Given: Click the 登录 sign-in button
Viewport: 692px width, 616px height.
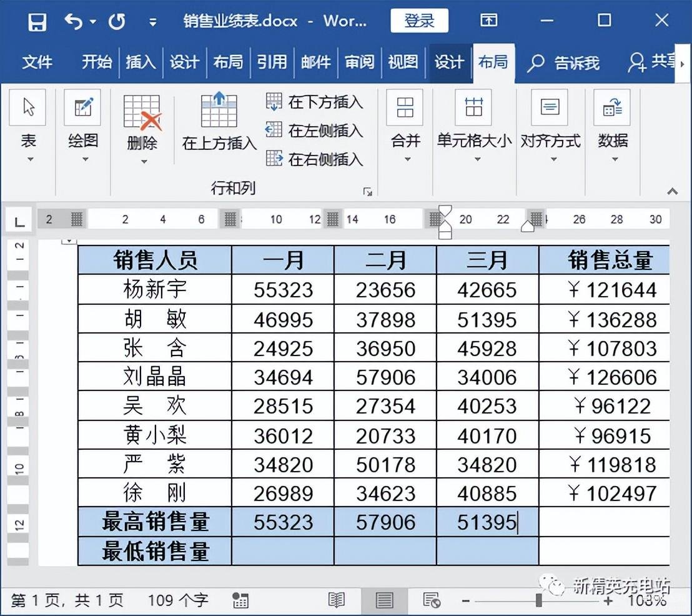Looking at the screenshot, I should tap(419, 21).
